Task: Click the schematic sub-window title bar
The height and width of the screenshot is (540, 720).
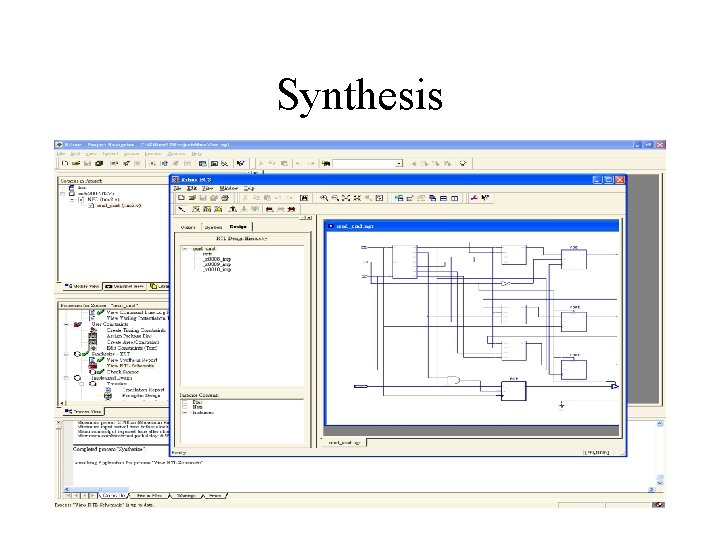Action: pos(472,226)
